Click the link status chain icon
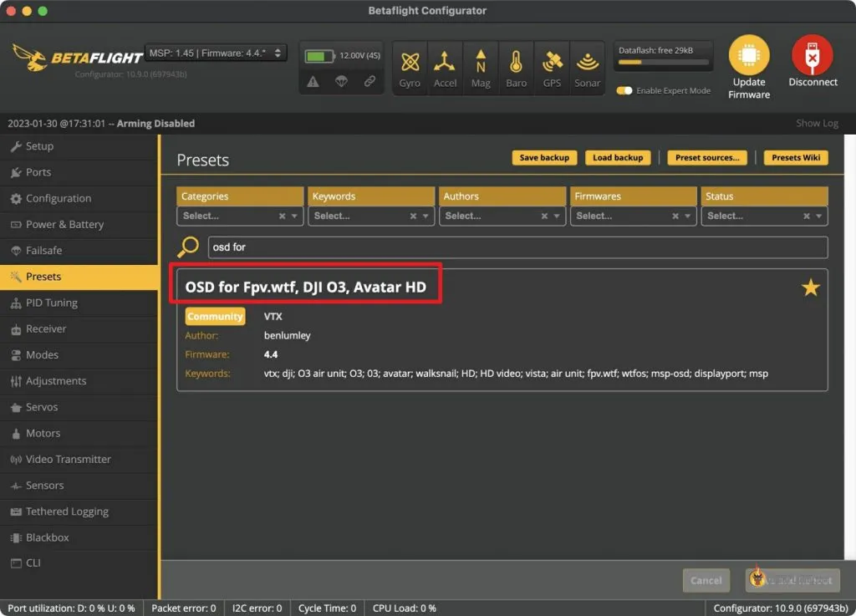The width and height of the screenshot is (856, 616). 369,82
